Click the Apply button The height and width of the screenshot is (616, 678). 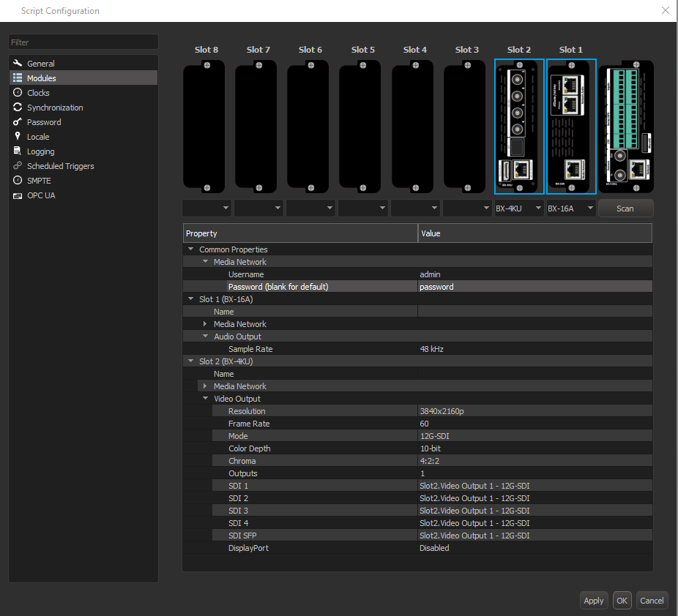pyautogui.click(x=593, y=601)
